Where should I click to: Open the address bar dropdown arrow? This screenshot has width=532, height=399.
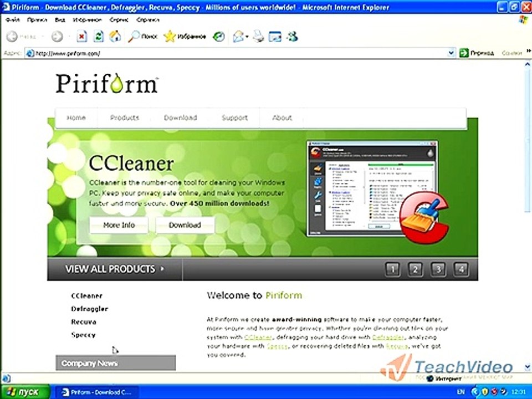[x=451, y=53]
